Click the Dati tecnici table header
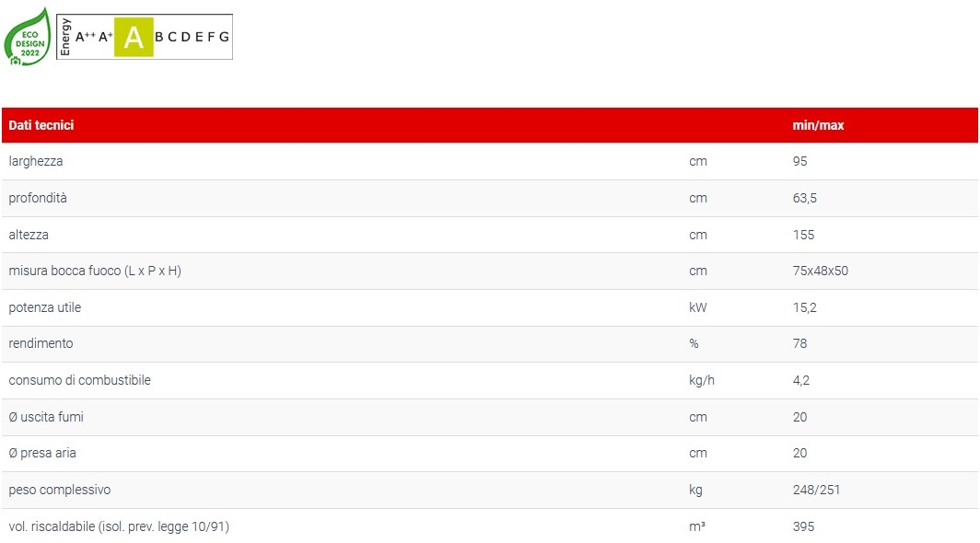 tap(41, 125)
